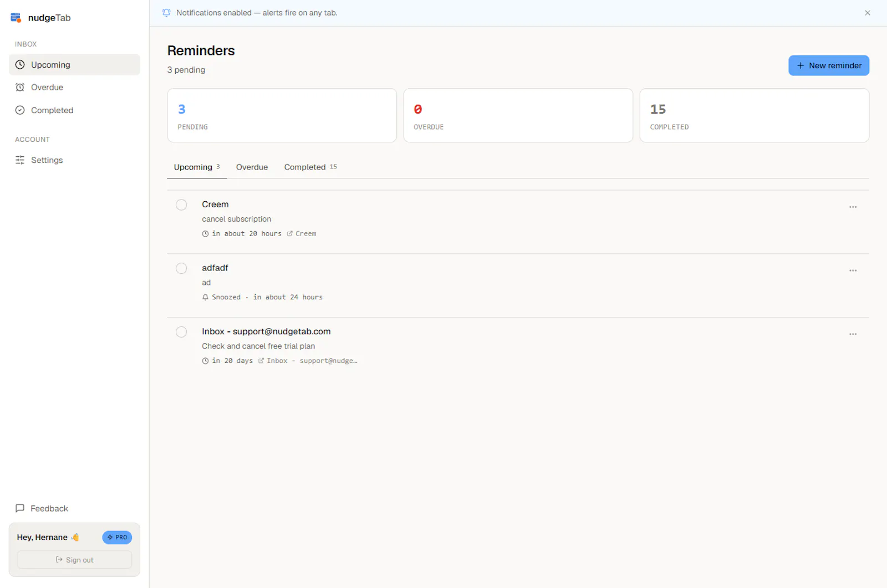Open the Inbox - support@nudgetab.com reminder title
Image resolution: width=887 pixels, height=588 pixels.
point(266,331)
